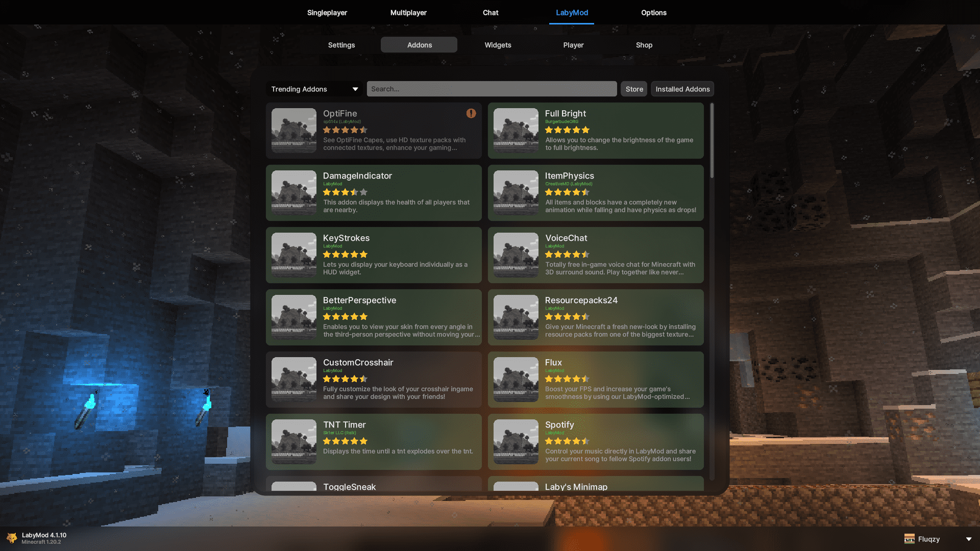The image size is (980, 551).
Task: Click the VoiceChat title text
Action: 566,238
